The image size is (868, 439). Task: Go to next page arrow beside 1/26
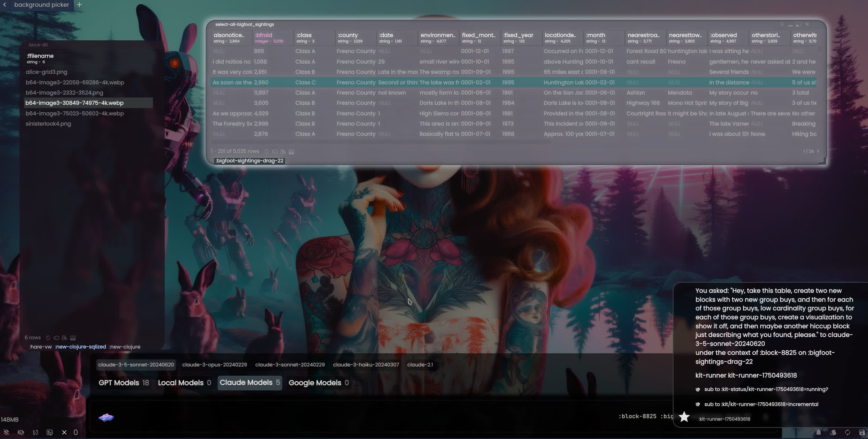pyautogui.click(x=818, y=151)
